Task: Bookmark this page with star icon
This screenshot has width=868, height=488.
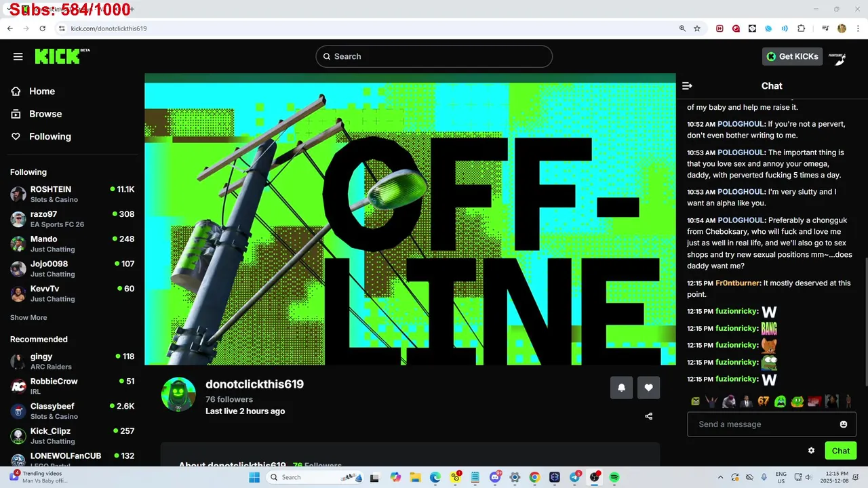Action: click(x=696, y=28)
